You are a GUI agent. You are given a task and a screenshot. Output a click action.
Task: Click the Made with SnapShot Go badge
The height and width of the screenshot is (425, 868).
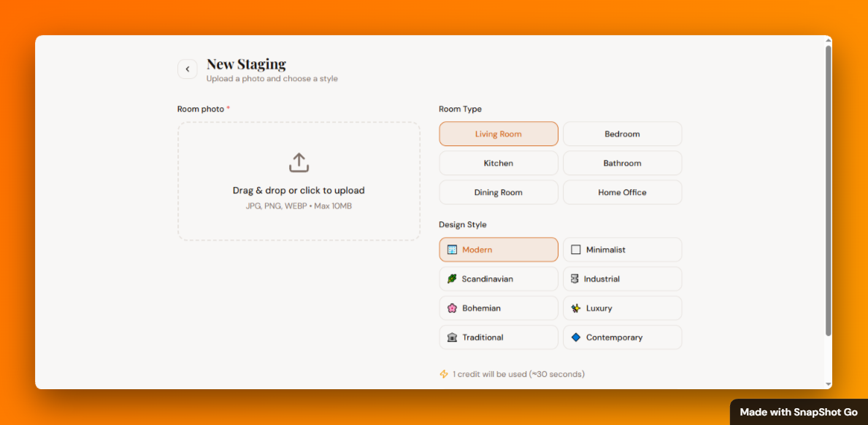798,412
